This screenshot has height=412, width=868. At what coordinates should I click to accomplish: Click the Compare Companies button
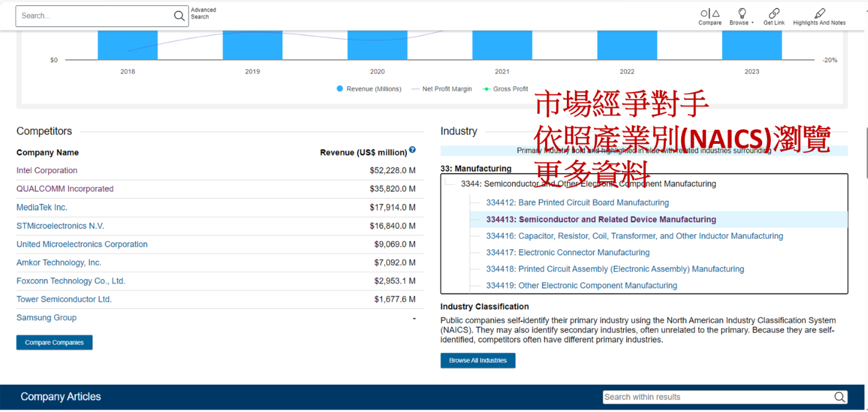point(54,343)
